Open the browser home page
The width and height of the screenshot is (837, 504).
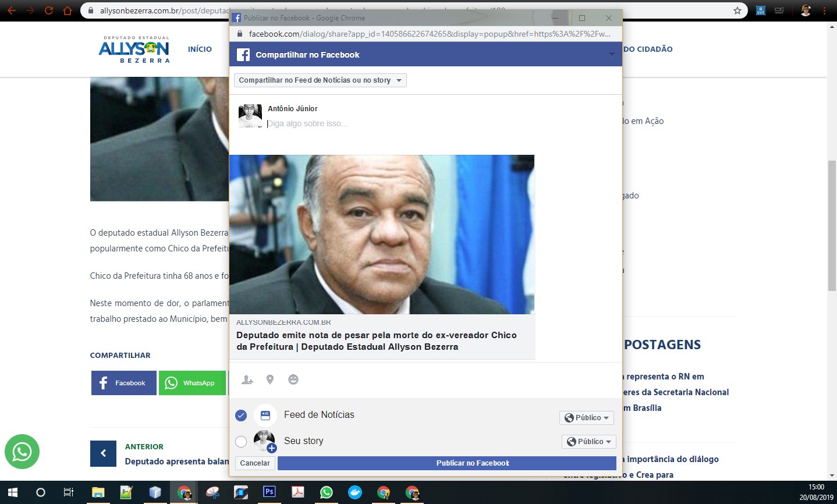(x=68, y=10)
